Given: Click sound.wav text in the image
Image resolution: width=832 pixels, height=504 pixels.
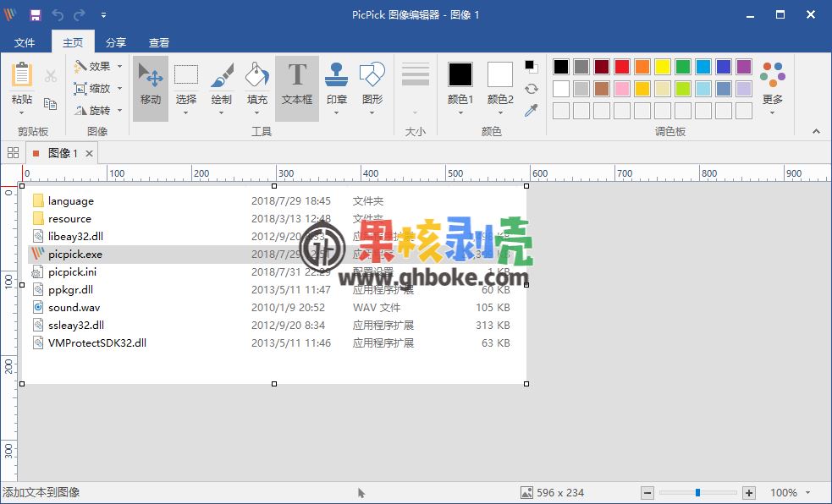Looking at the screenshot, I should pos(74,307).
